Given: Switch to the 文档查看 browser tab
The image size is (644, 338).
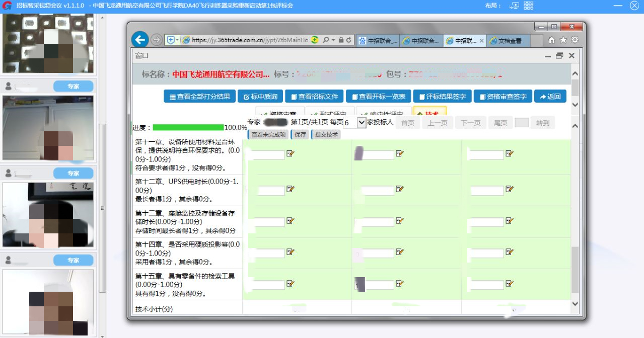Looking at the screenshot, I should (510, 41).
